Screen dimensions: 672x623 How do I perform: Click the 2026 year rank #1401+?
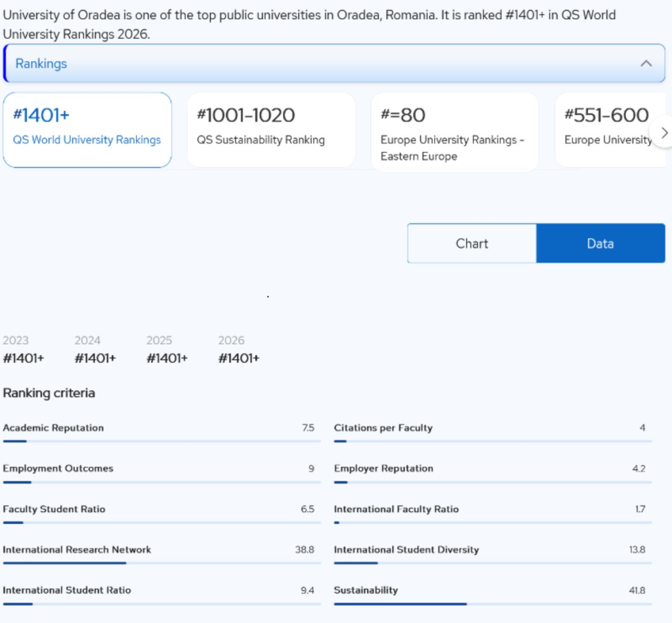[239, 358]
